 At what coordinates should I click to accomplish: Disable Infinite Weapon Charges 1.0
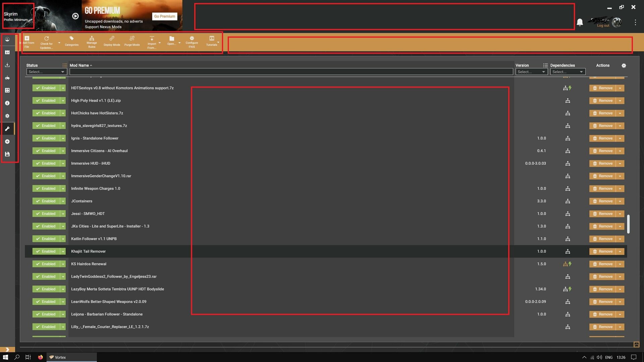click(x=46, y=189)
